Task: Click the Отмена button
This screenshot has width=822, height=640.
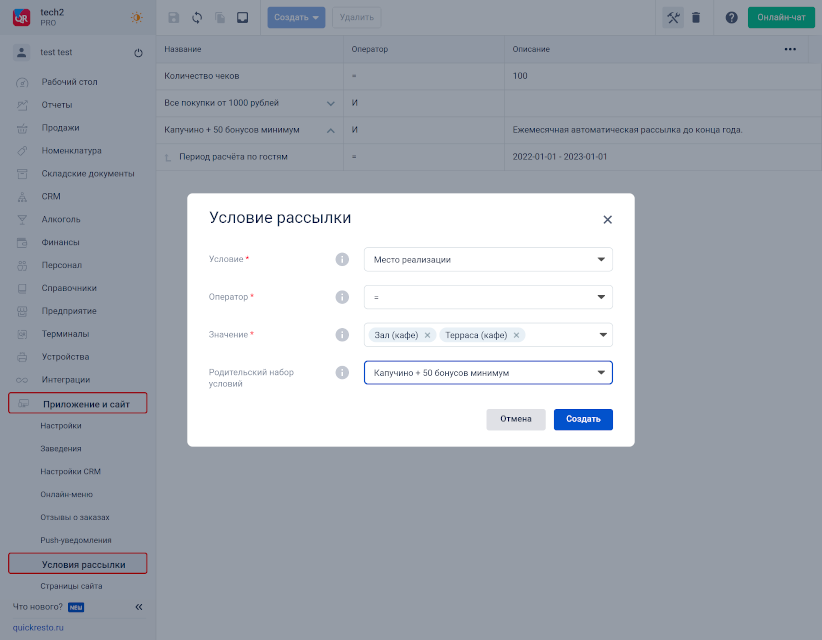Action: (x=516, y=419)
